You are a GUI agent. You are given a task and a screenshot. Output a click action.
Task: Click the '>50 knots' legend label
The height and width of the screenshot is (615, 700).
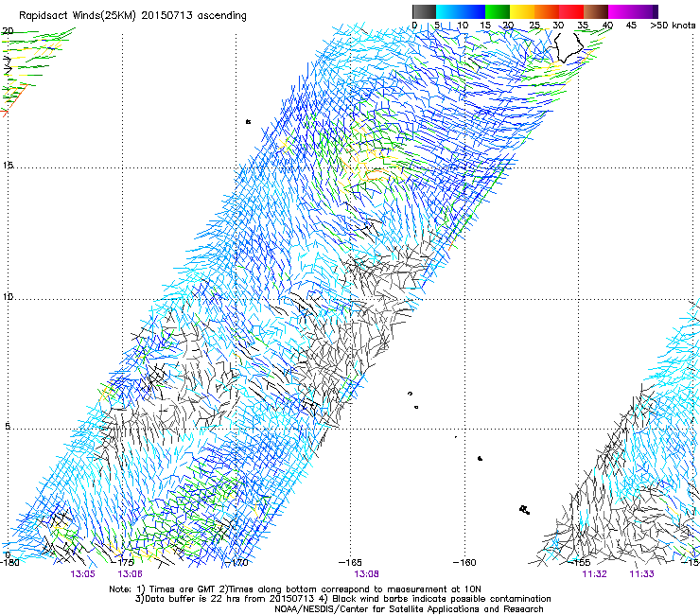pos(673,26)
